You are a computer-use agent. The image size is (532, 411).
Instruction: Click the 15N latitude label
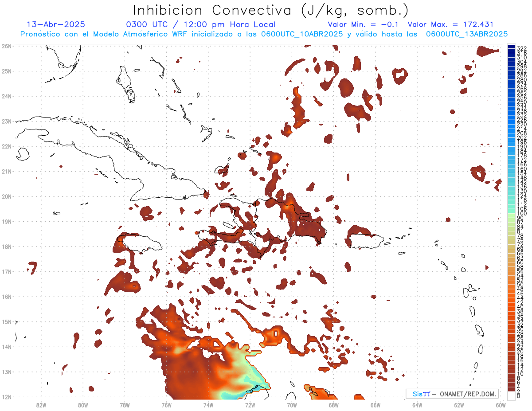7,322
